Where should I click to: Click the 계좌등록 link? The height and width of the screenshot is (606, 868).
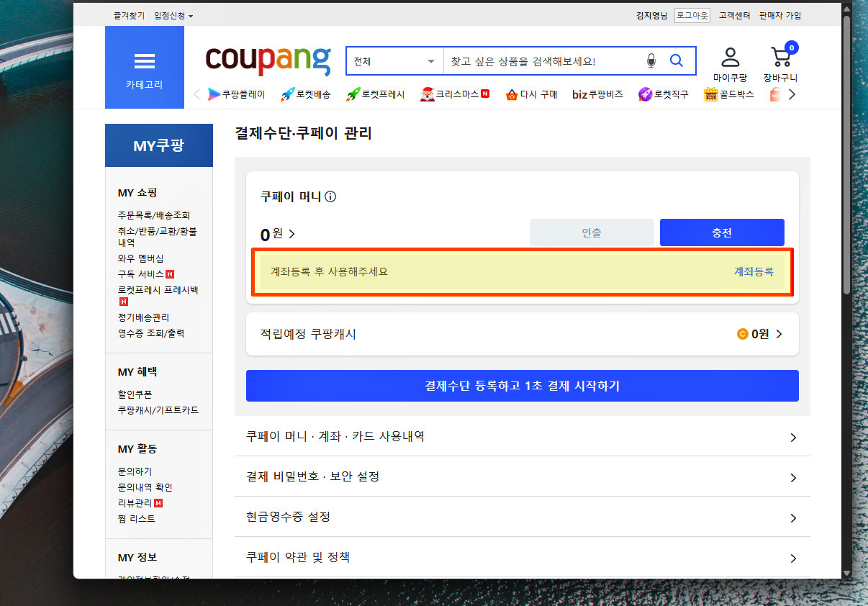[x=754, y=272]
